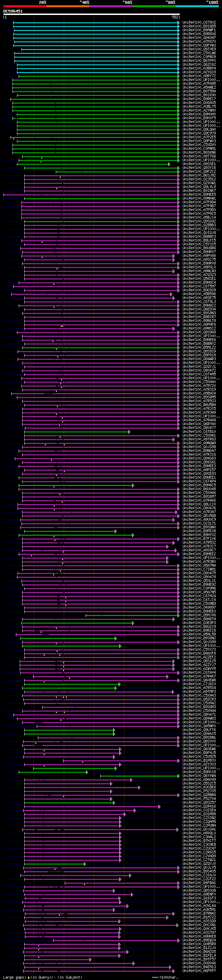Screen dimensions: 222x980
Task: Select hit UniRef100_A9RY72
Action: (x=199, y=76)
